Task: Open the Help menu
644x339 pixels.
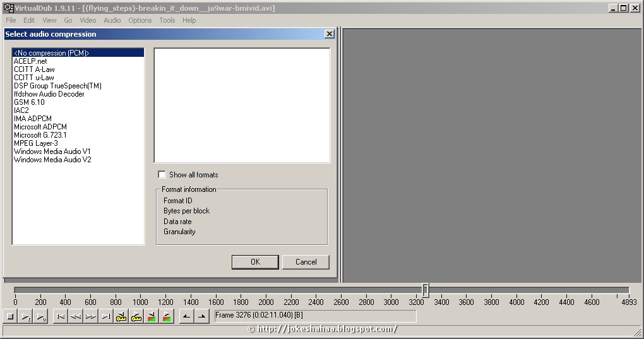Action: tap(189, 20)
